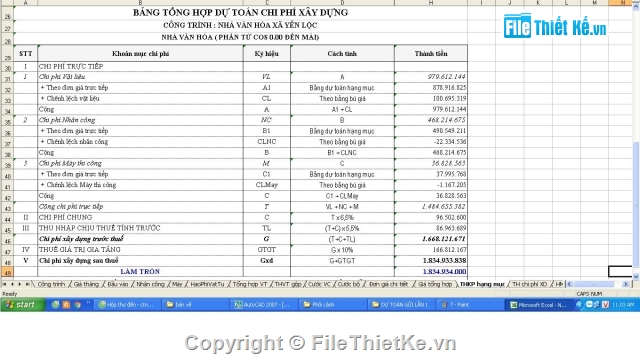Switch to the 'Tổng hợp VT' sheet tab
Viewport: 640px width, 361px height.
(x=249, y=284)
